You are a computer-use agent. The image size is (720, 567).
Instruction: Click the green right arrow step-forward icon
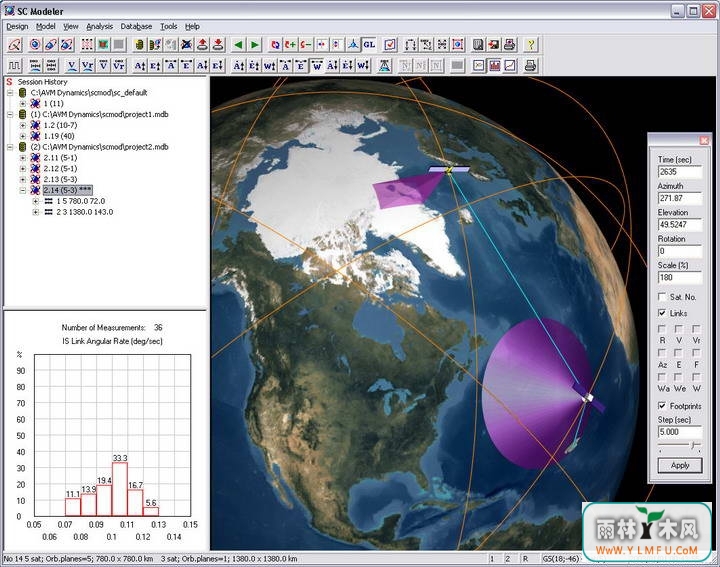tap(254, 45)
